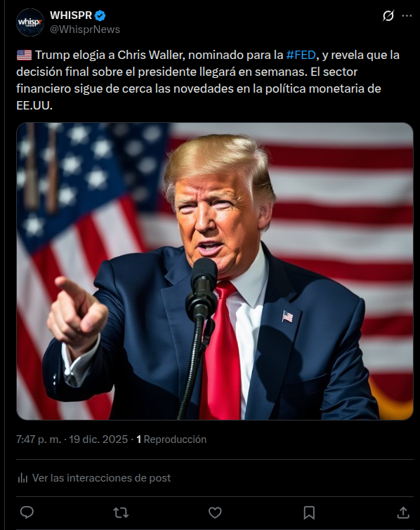Click the post text about Chris Waller

click(x=208, y=80)
